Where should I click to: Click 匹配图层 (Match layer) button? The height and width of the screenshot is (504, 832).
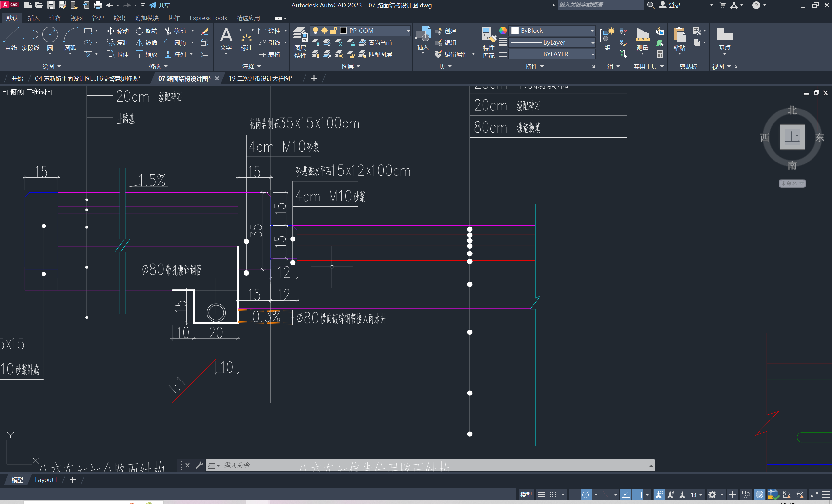pos(375,54)
